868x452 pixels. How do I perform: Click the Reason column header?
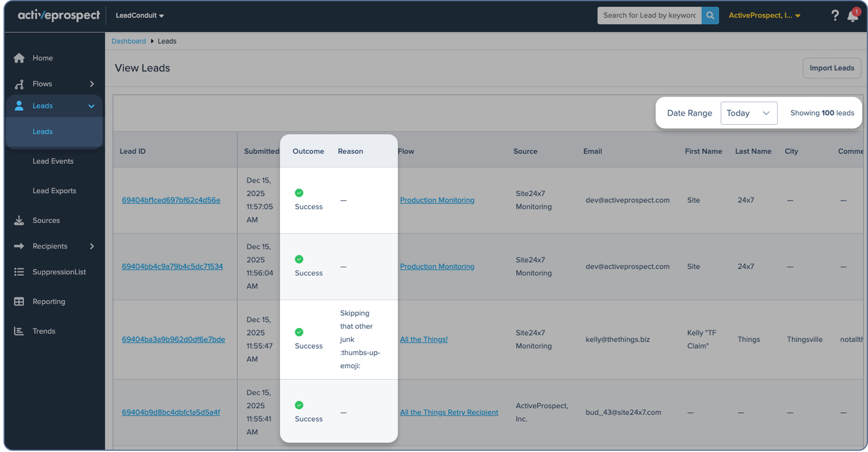coord(350,151)
